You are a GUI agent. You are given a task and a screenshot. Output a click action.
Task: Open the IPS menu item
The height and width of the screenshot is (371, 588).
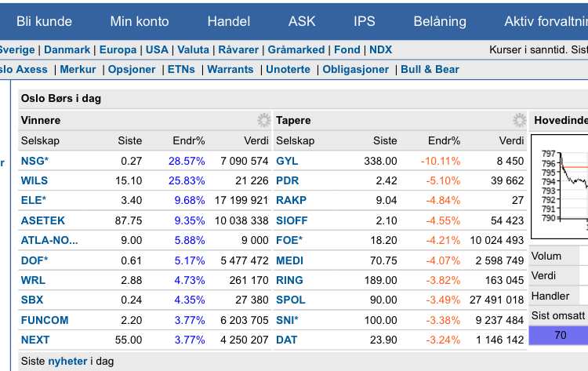[x=365, y=21]
